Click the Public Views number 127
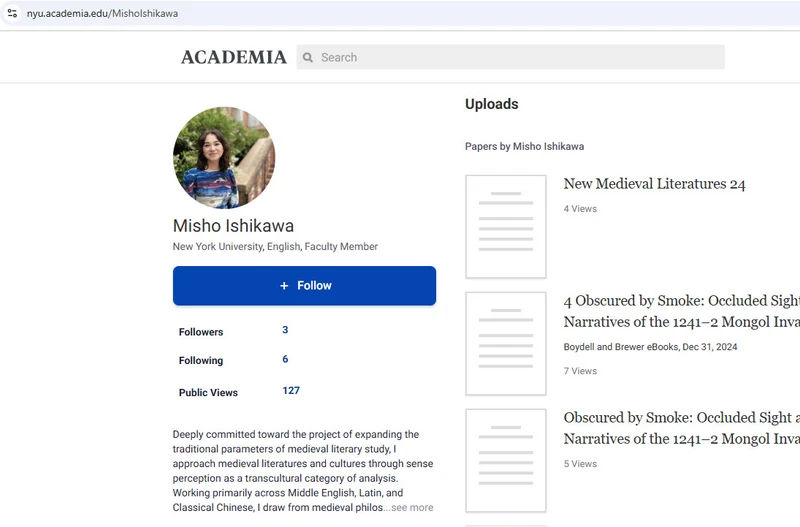The height and width of the screenshot is (527, 800). 291,391
